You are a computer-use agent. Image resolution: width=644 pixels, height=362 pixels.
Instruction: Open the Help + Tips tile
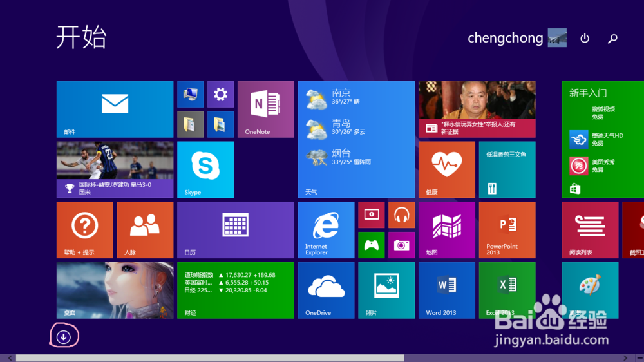pos(84,230)
